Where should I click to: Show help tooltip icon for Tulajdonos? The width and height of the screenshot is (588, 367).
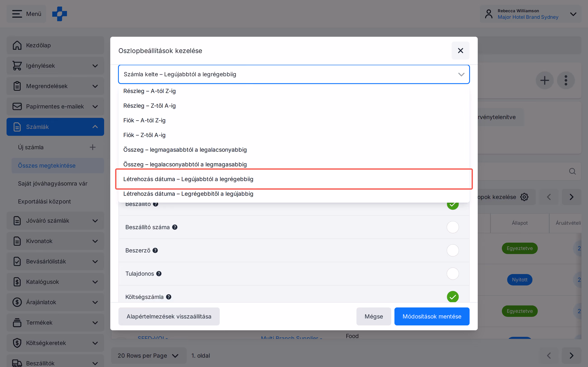[159, 273]
